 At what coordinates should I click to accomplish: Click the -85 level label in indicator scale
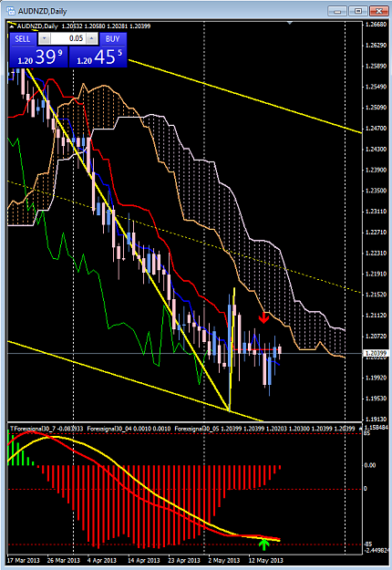pos(367,544)
